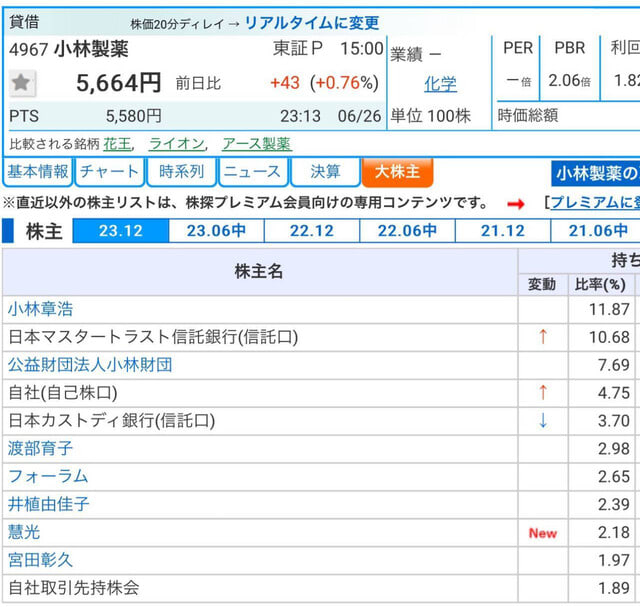The image size is (640, 607).
Task: Click the star favorite icon
Action: pos(22,83)
